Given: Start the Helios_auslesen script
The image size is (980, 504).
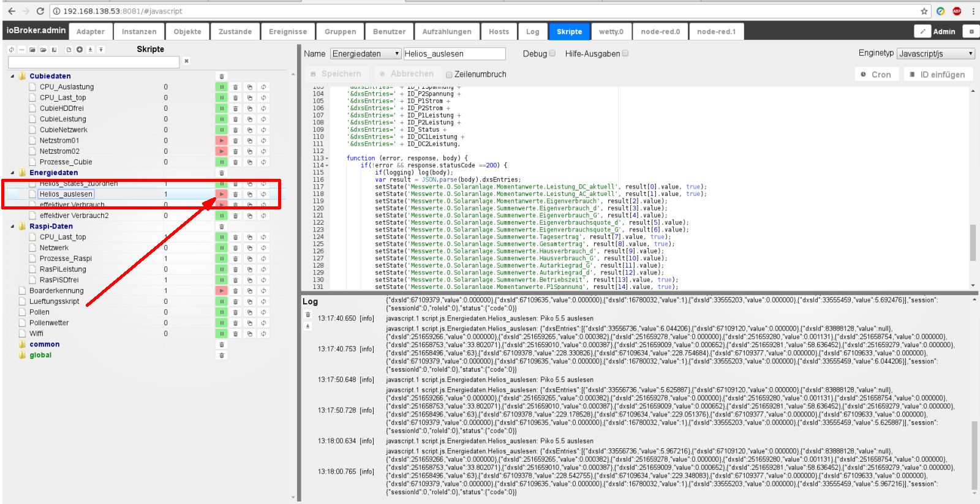Looking at the screenshot, I should coord(221,194).
